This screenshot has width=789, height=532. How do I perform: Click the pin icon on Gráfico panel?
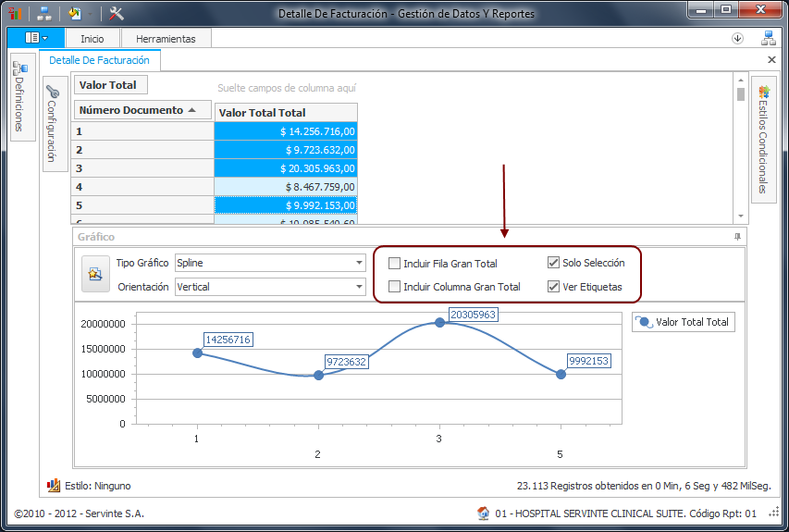[737, 238]
